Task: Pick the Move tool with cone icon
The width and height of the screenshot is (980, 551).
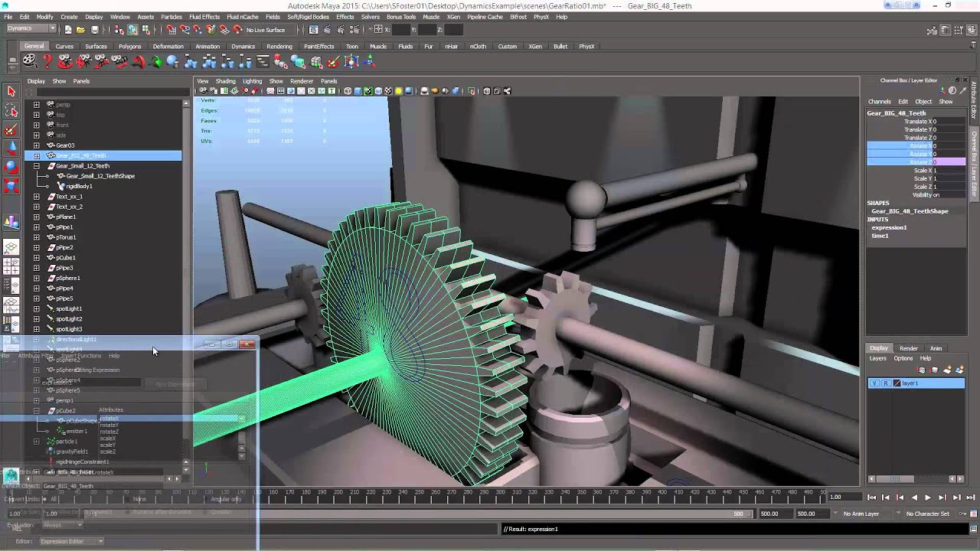Action: [11, 148]
